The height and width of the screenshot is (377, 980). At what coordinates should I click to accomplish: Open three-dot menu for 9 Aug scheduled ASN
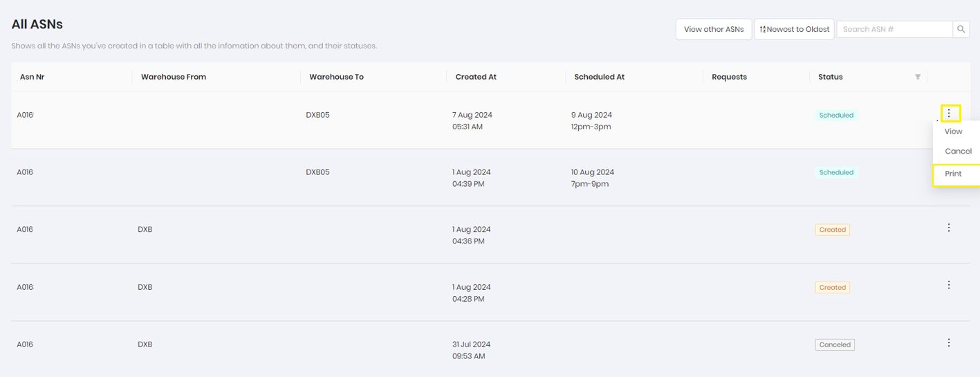point(950,113)
